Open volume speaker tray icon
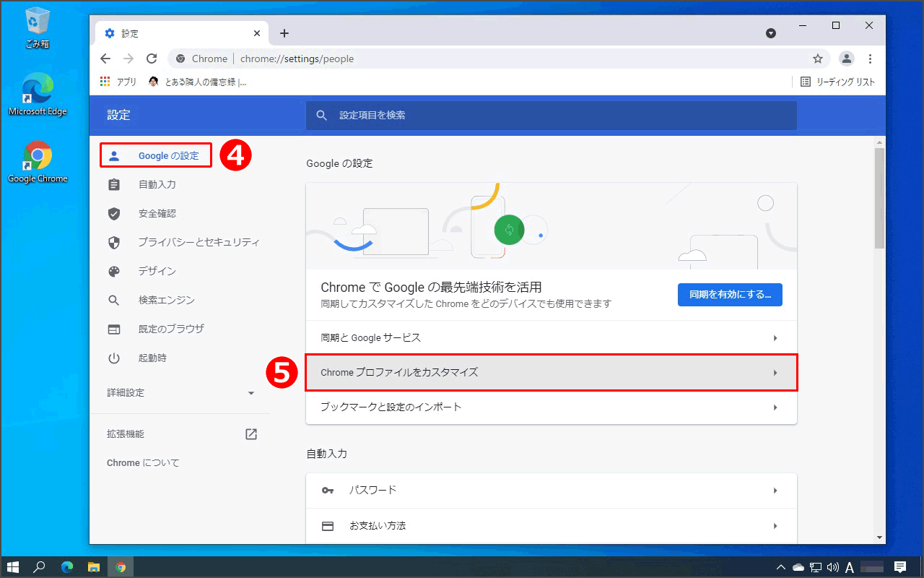The image size is (924, 578). (x=832, y=567)
